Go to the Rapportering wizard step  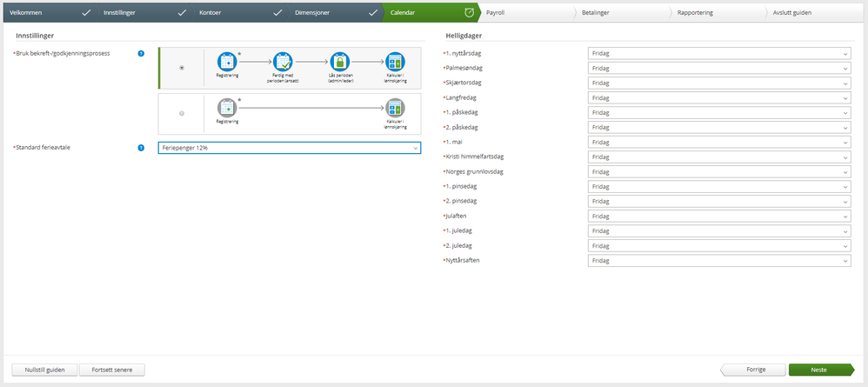point(718,12)
